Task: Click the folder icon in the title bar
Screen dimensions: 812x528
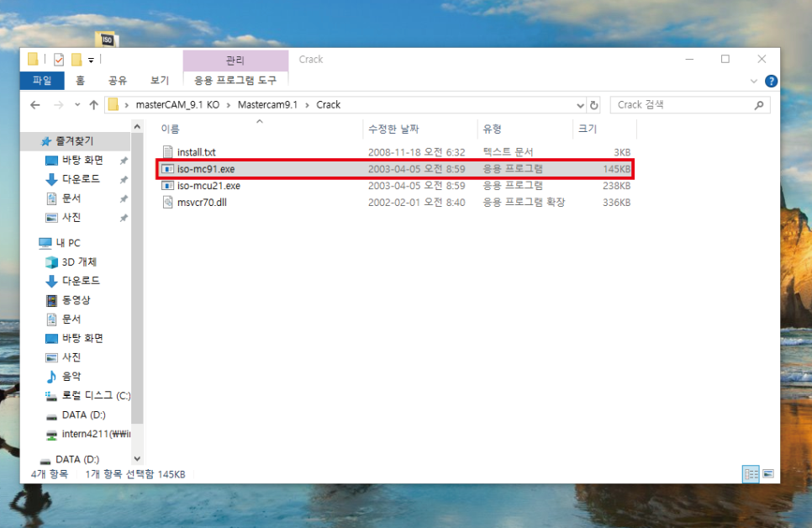Action: [33, 59]
